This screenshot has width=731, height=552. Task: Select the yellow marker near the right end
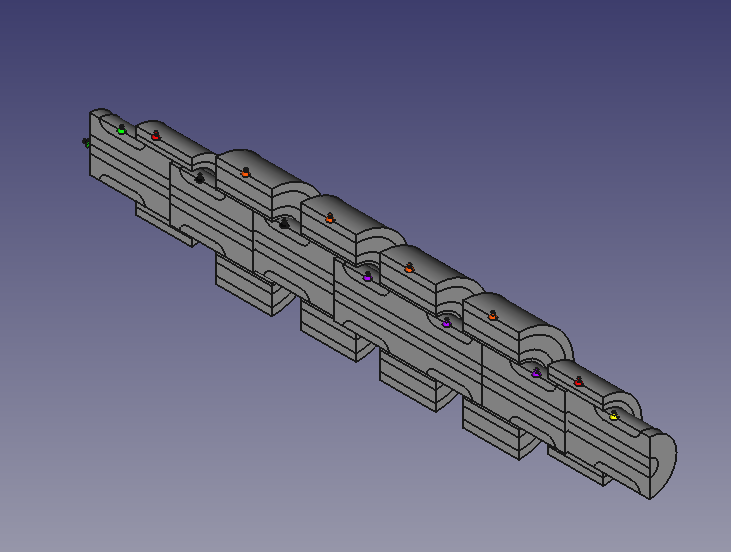pyautogui.click(x=613, y=416)
